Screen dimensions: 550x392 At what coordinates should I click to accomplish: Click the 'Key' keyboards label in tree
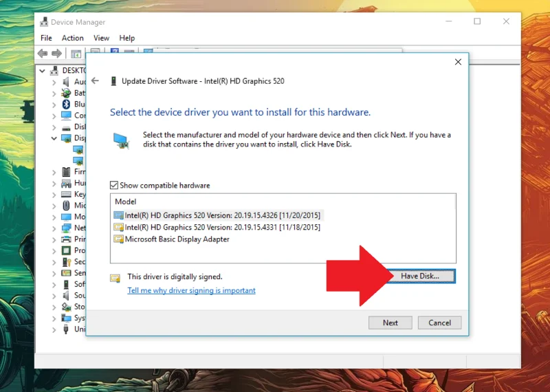pyautogui.click(x=80, y=194)
